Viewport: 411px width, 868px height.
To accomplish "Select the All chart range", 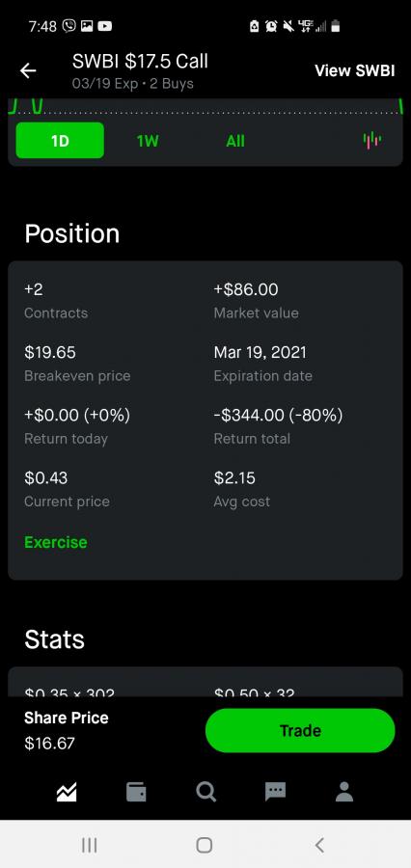I will pos(235,141).
